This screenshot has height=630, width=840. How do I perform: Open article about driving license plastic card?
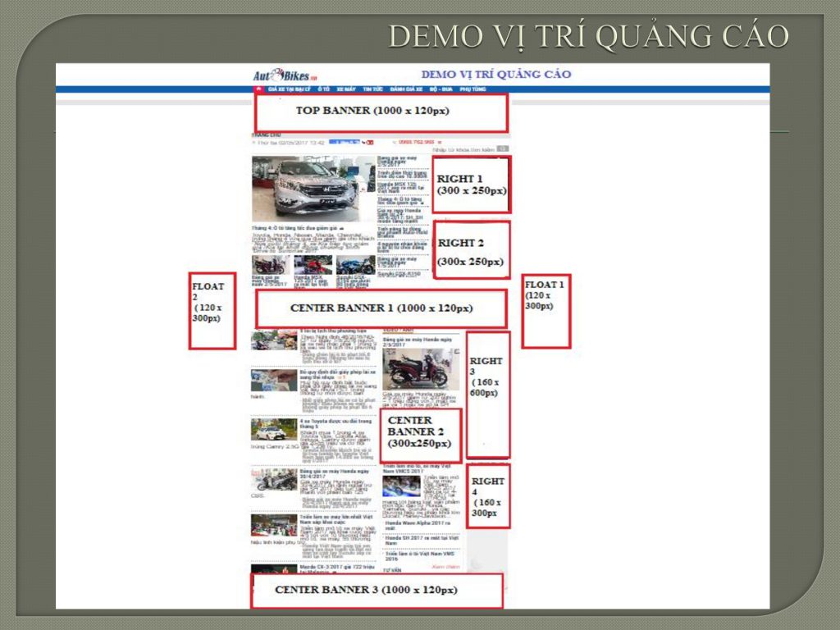click(x=337, y=374)
